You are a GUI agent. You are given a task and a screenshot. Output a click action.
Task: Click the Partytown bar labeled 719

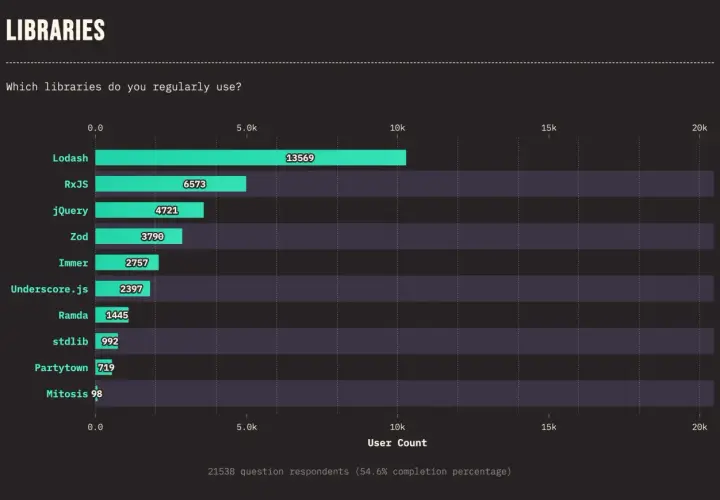[104, 367]
